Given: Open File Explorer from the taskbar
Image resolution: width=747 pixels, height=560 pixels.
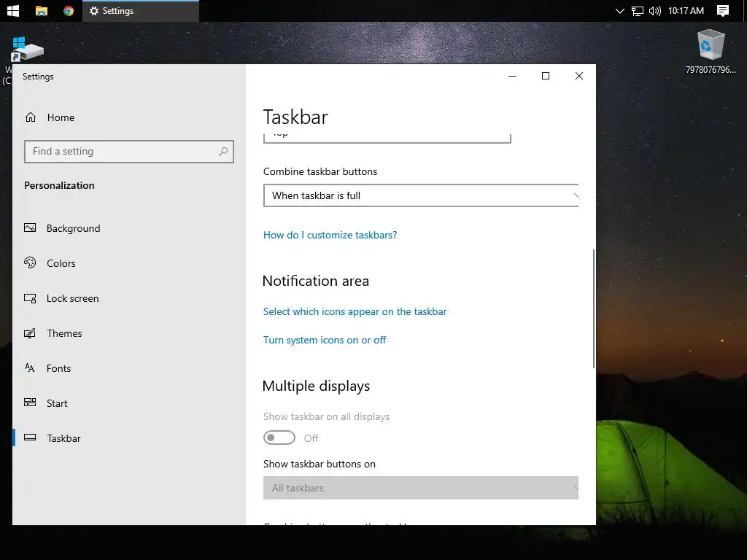Looking at the screenshot, I should click(42, 11).
